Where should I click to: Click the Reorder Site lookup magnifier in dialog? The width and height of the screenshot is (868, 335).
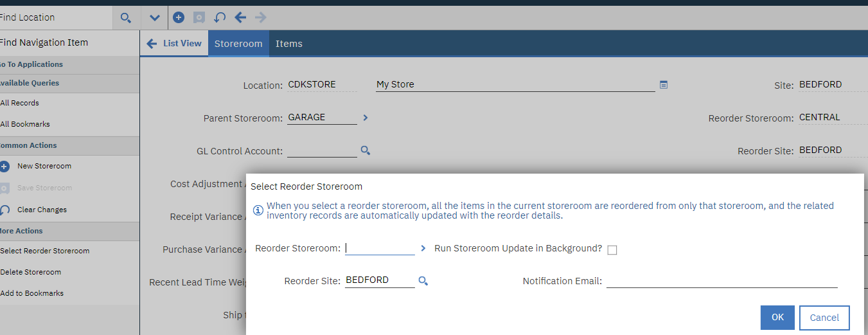coord(423,280)
